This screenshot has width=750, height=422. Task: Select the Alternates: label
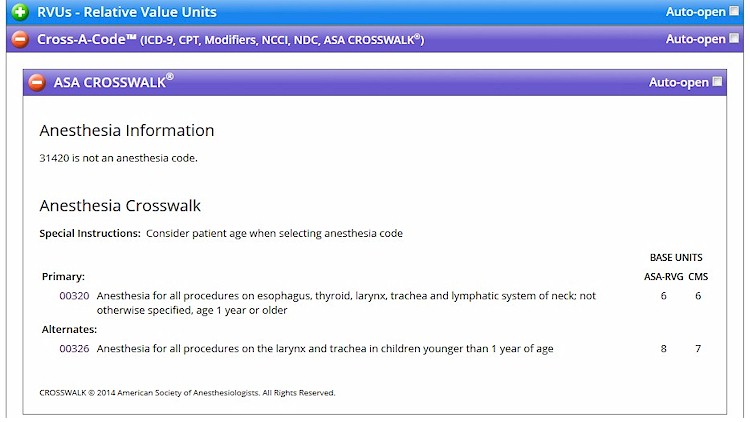(69, 329)
